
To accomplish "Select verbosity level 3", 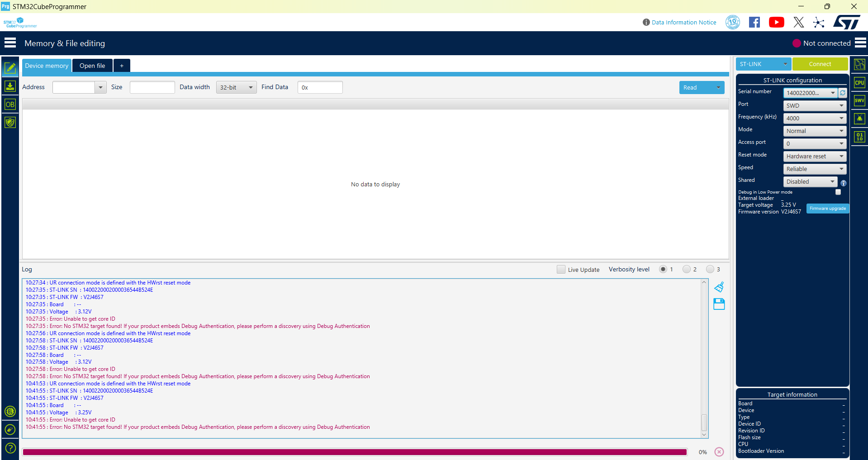I will pyautogui.click(x=709, y=269).
